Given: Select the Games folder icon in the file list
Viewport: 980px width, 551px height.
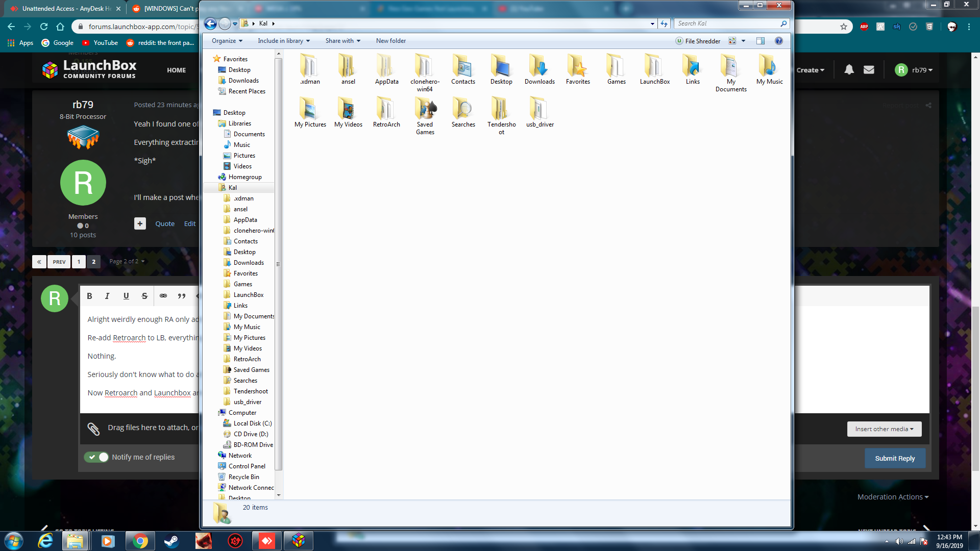Looking at the screenshot, I should (616, 66).
